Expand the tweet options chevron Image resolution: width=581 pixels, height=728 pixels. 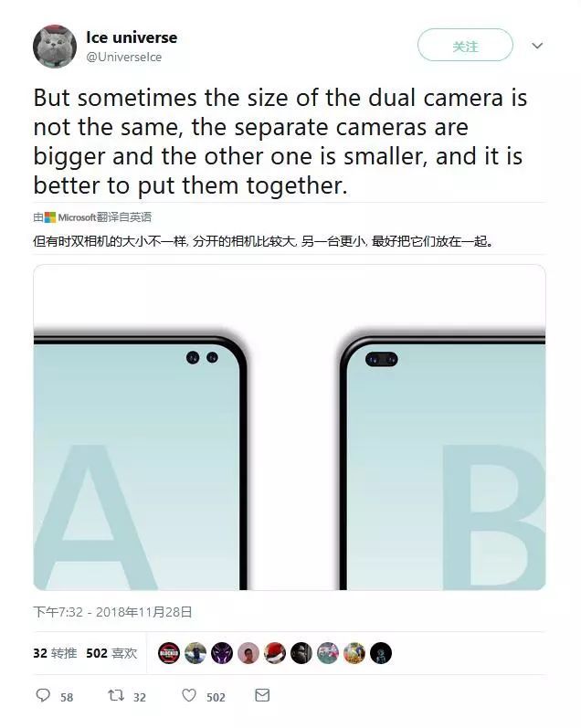(x=537, y=46)
